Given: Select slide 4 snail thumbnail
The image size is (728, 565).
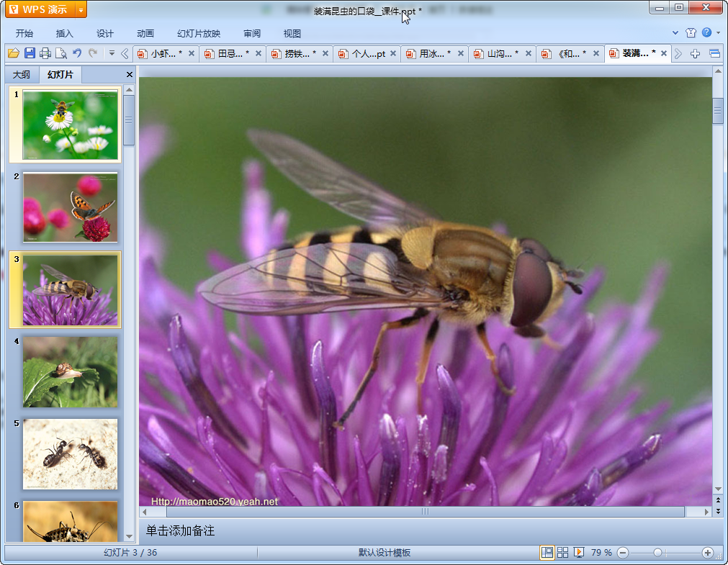Looking at the screenshot, I should (70, 371).
